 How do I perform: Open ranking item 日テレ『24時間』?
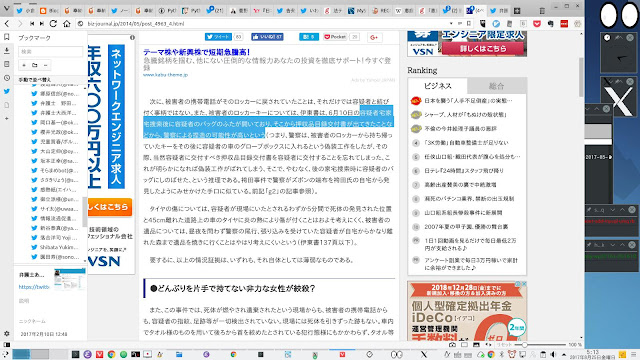464,171
